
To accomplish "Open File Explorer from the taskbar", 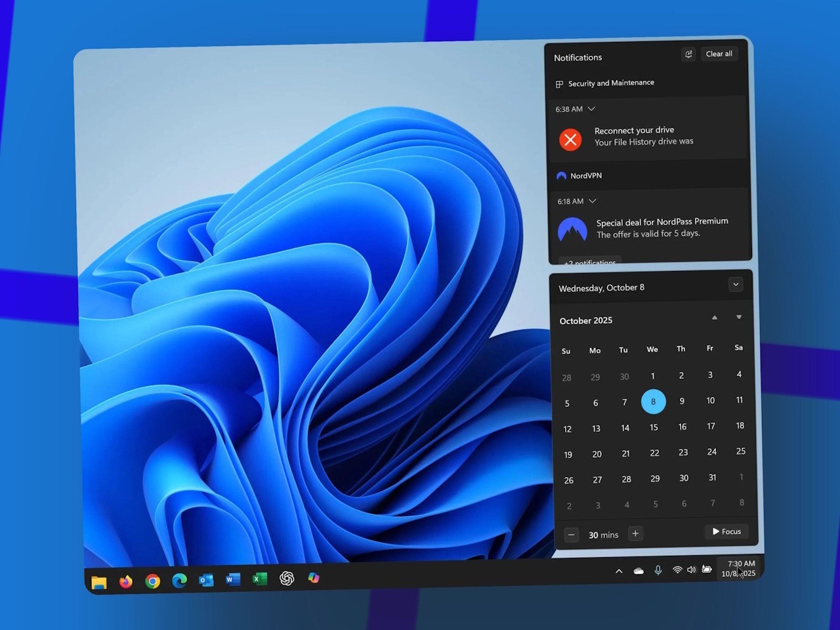I will pos(98,582).
